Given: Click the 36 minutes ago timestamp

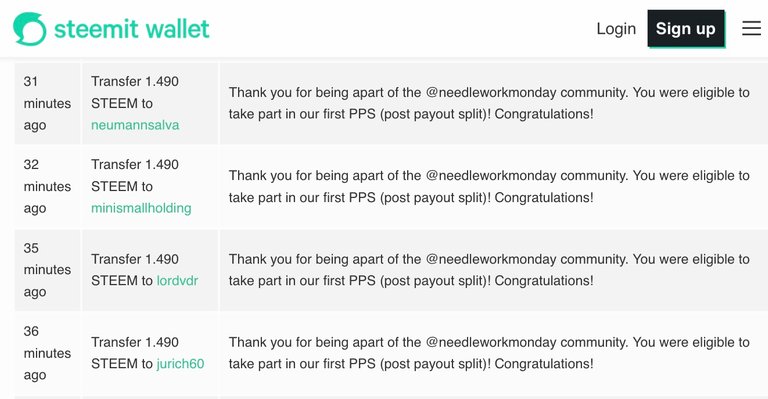Looking at the screenshot, I should [47, 353].
